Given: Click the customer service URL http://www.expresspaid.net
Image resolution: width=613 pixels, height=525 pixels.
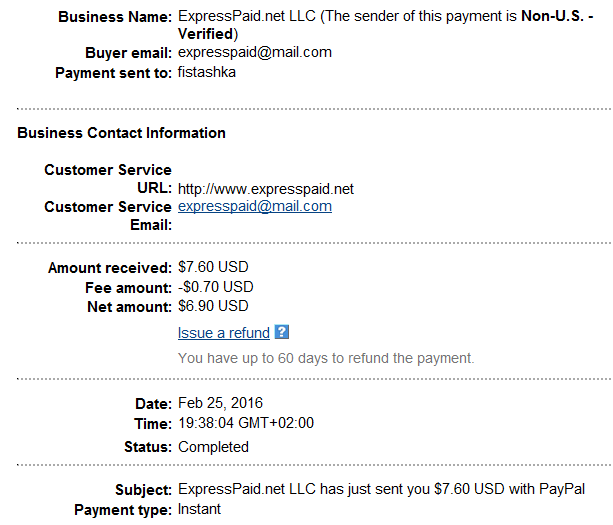Looking at the screenshot, I should tap(266, 189).
